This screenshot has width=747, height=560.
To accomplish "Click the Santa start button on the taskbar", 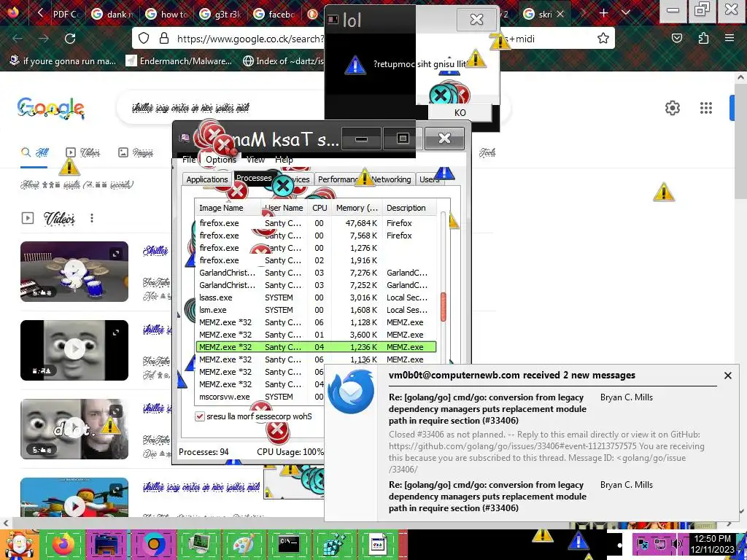I will coord(19,544).
